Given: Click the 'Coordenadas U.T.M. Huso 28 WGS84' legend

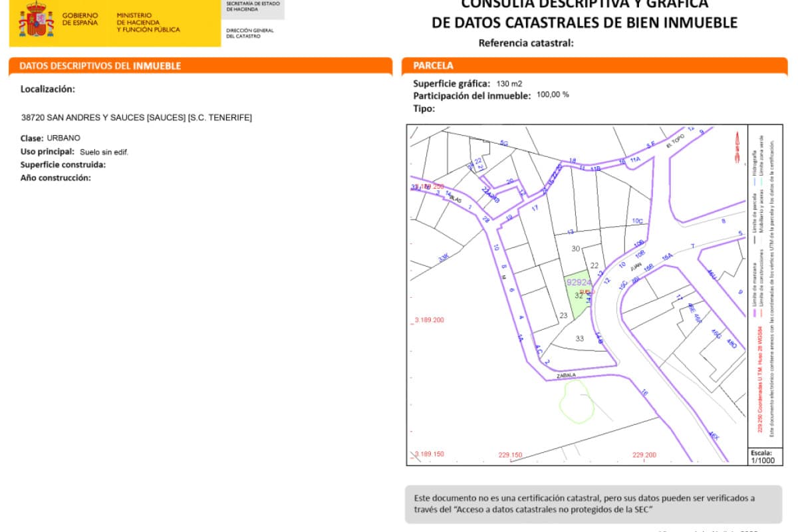Looking at the screenshot, I should point(761,380).
